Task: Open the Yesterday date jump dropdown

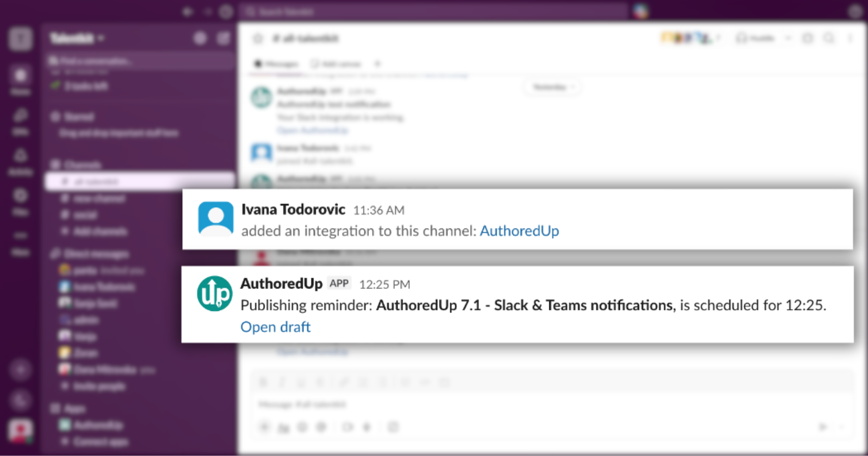Action: click(552, 87)
